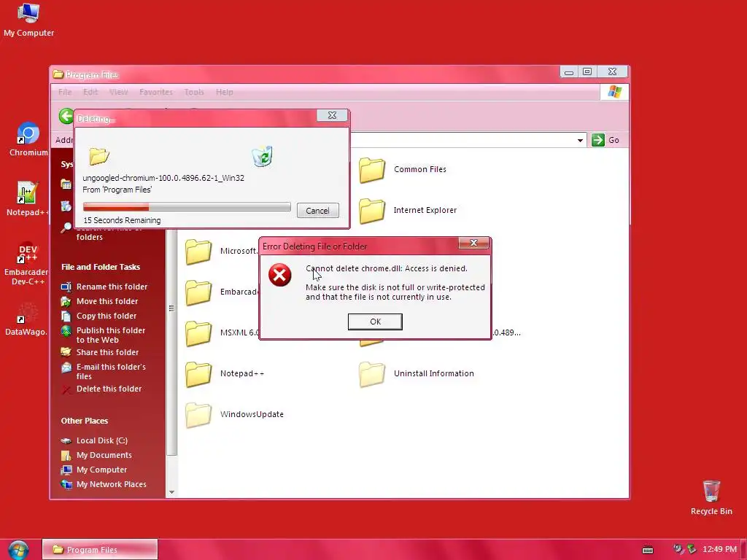
Task: Select the Internet Explorer folder
Action: (x=408, y=211)
